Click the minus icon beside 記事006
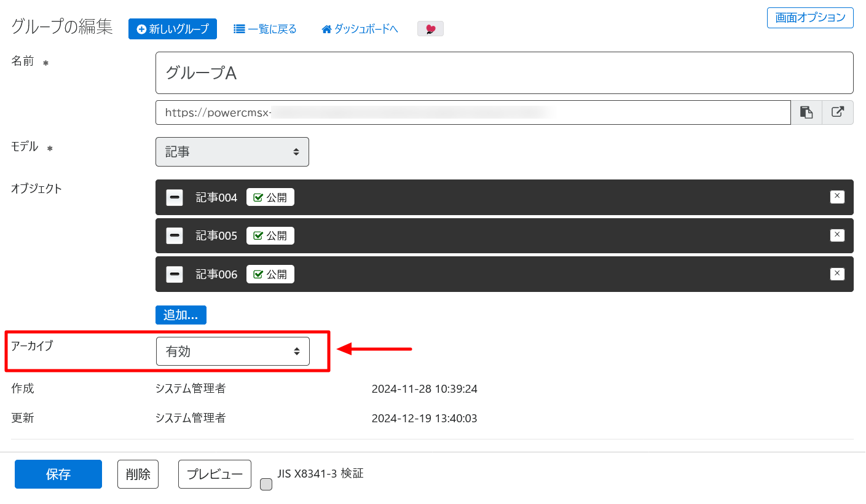 click(175, 274)
